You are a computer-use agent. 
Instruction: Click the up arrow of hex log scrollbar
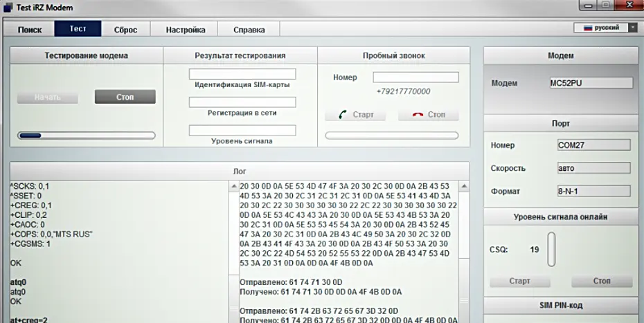pos(464,187)
